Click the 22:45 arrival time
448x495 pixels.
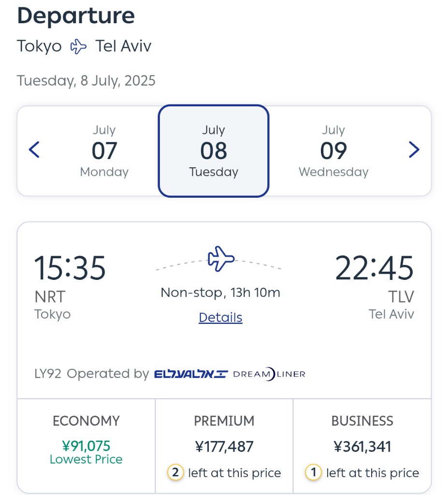tap(375, 268)
